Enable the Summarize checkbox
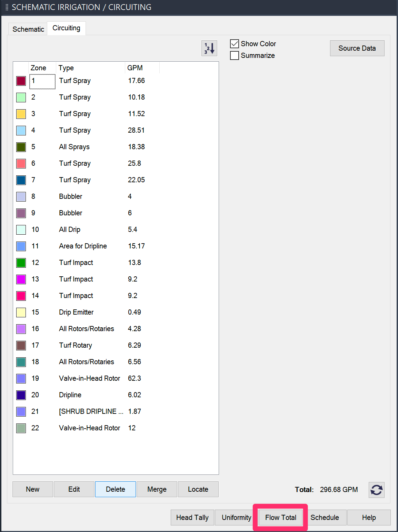398x532 pixels. click(235, 55)
